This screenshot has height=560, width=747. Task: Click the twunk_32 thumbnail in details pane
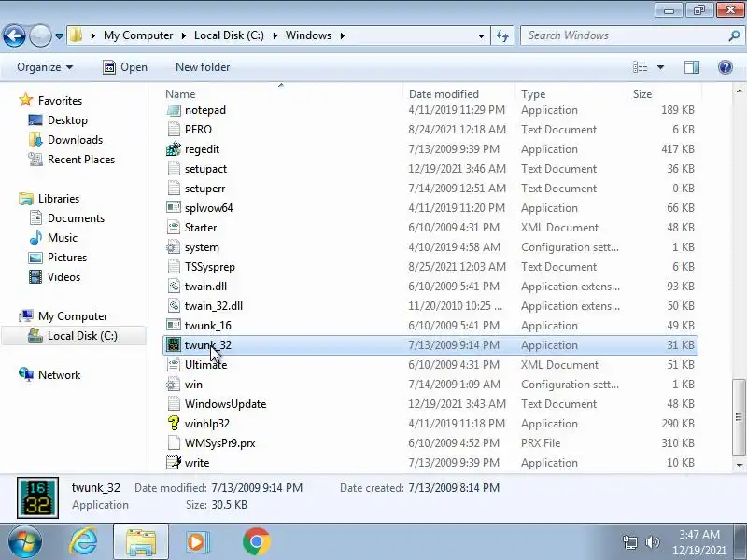37,497
